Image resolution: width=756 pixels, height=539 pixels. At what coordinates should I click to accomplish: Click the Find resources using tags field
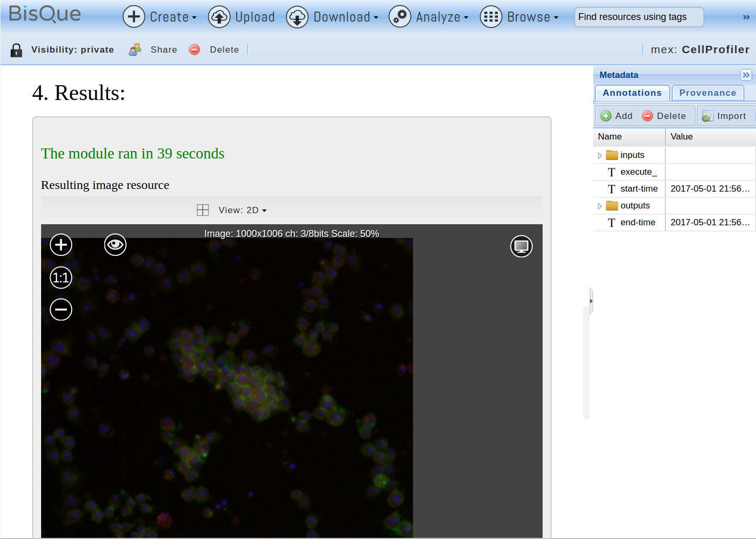pos(639,17)
